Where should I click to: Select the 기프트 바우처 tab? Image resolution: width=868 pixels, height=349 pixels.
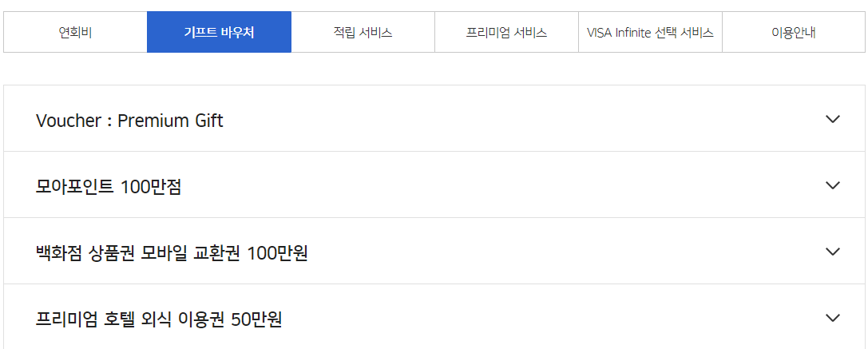(219, 33)
